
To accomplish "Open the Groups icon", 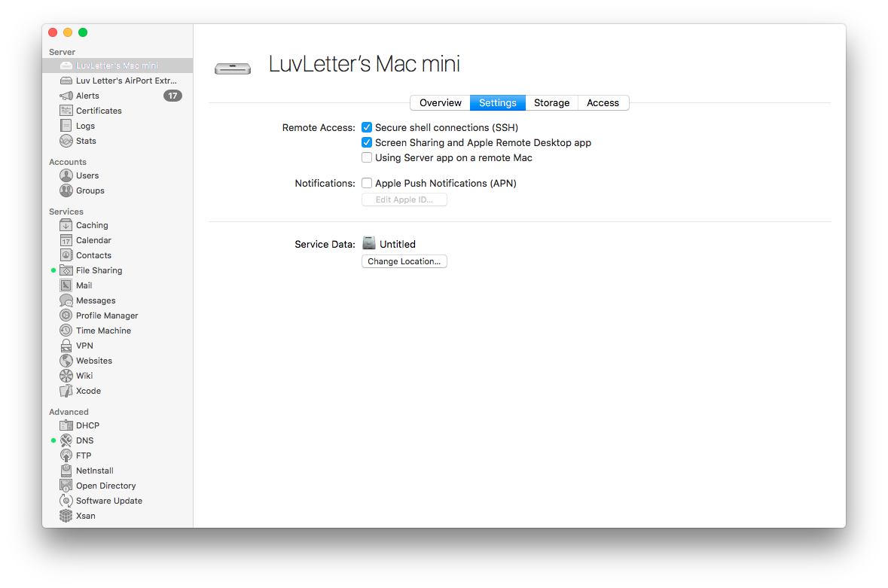I will pos(66,190).
